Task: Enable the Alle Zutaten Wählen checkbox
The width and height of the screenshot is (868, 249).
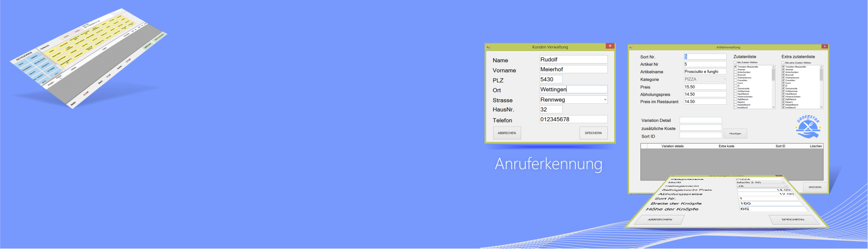Action: point(735,62)
